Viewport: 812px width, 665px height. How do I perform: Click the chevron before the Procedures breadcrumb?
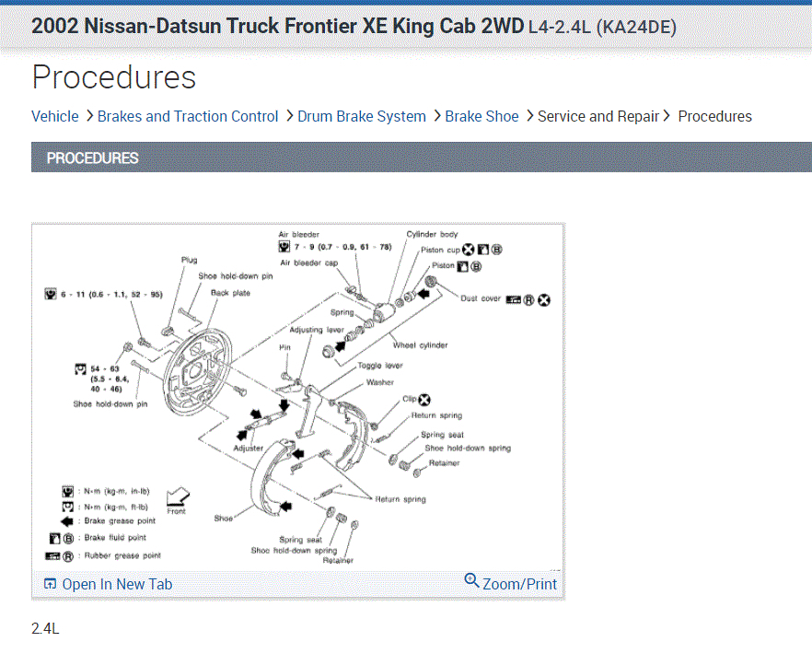pos(668,116)
